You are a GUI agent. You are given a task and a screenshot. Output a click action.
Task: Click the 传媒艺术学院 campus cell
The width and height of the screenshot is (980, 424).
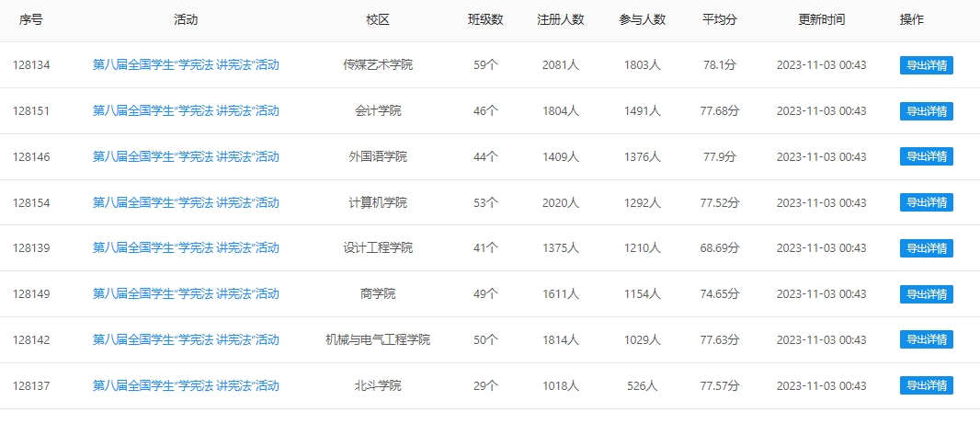click(378, 65)
